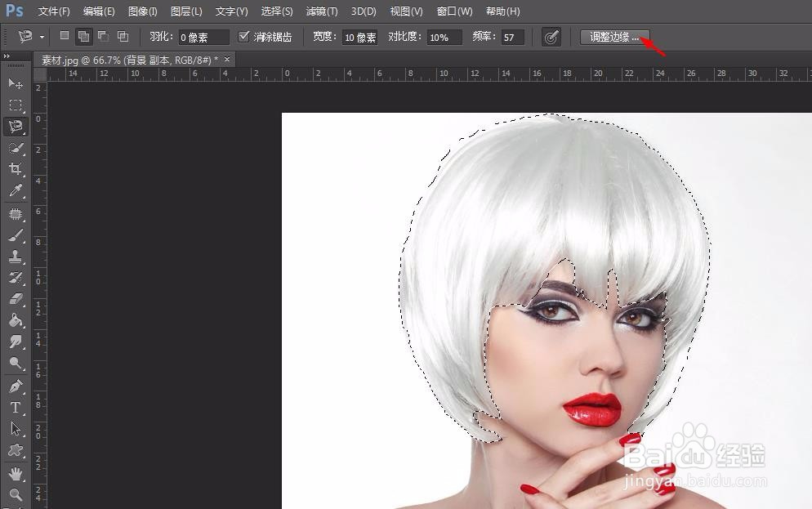Open the tool preset picker dropdown
Viewport: 812px width, 509px height.
(42, 37)
